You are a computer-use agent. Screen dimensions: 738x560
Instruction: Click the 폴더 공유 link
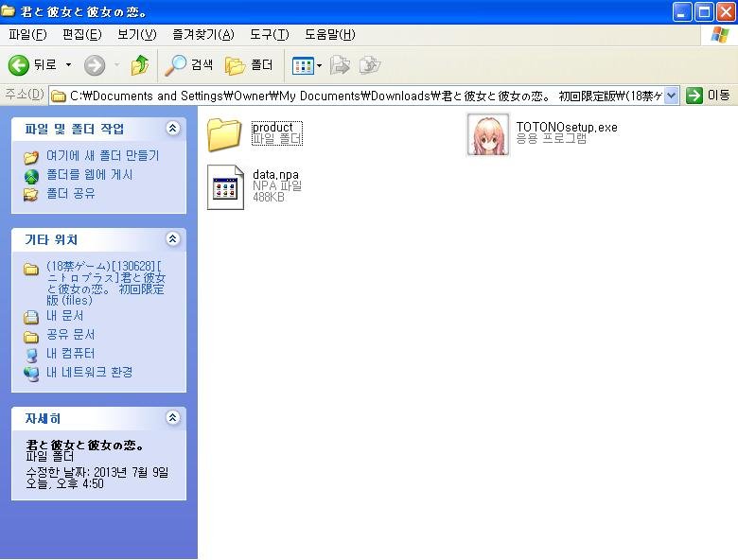70,193
